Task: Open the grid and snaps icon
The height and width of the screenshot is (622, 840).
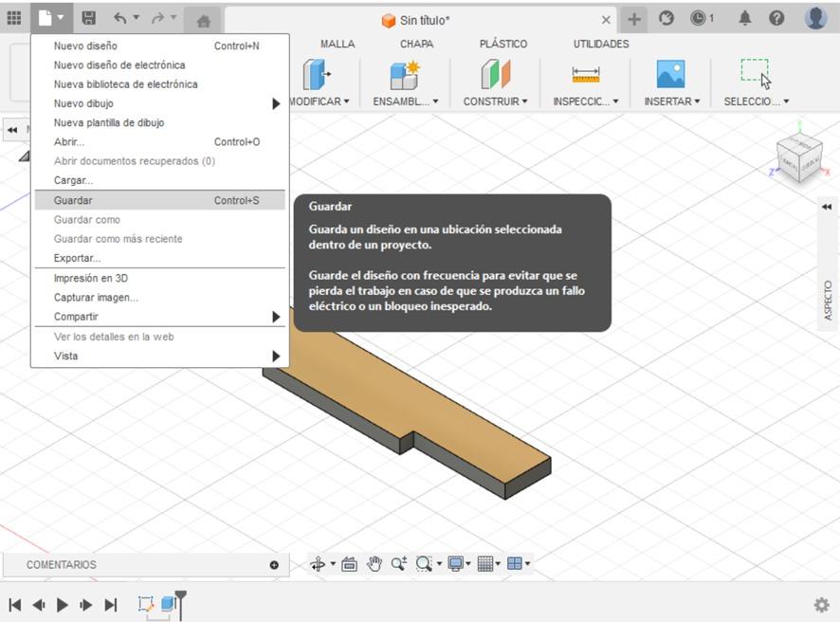Action: tap(484, 563)
